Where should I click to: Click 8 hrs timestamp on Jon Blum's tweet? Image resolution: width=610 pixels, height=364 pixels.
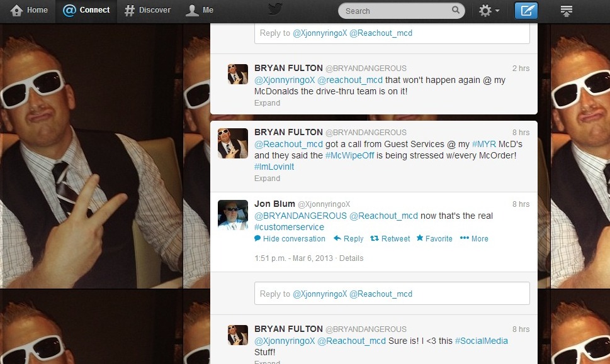(x=521, y=204)
